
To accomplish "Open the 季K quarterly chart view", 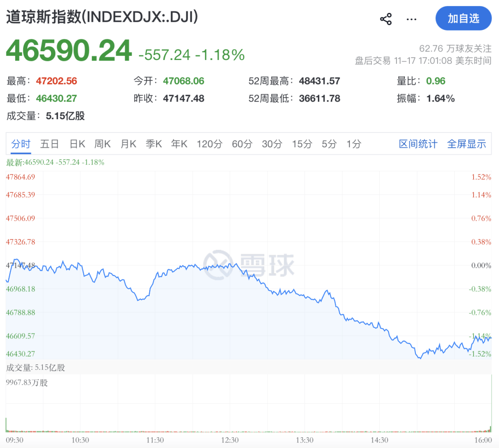I will (154, 144).
